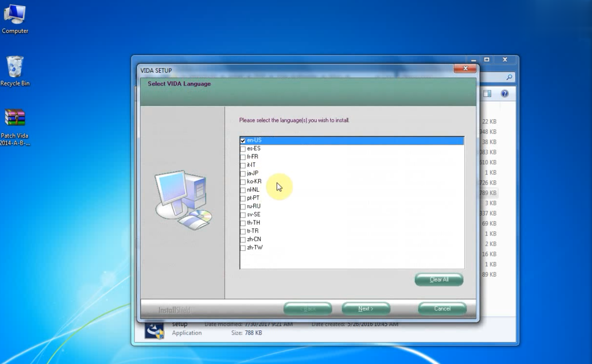Viewport: 592px width, 364px height.
Task: Open the Recycle Bin desktop icon
Action: tap(15, 71)
